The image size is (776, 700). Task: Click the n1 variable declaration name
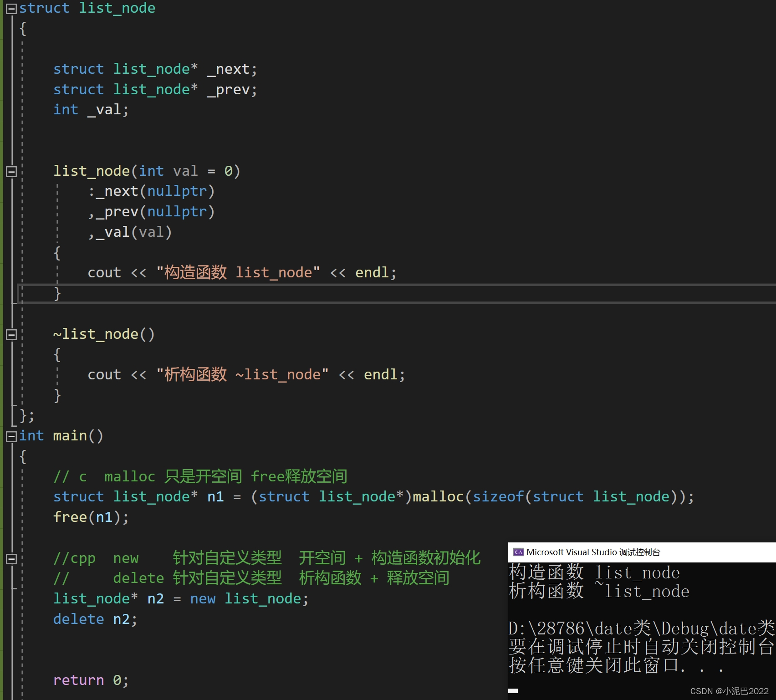pos(215,497)
